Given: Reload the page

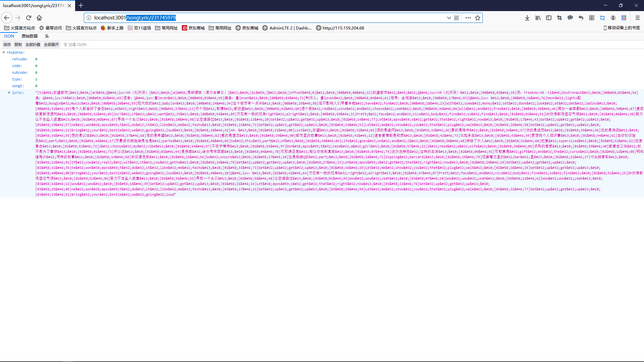Looking at the screenshot, I should 29,18.
